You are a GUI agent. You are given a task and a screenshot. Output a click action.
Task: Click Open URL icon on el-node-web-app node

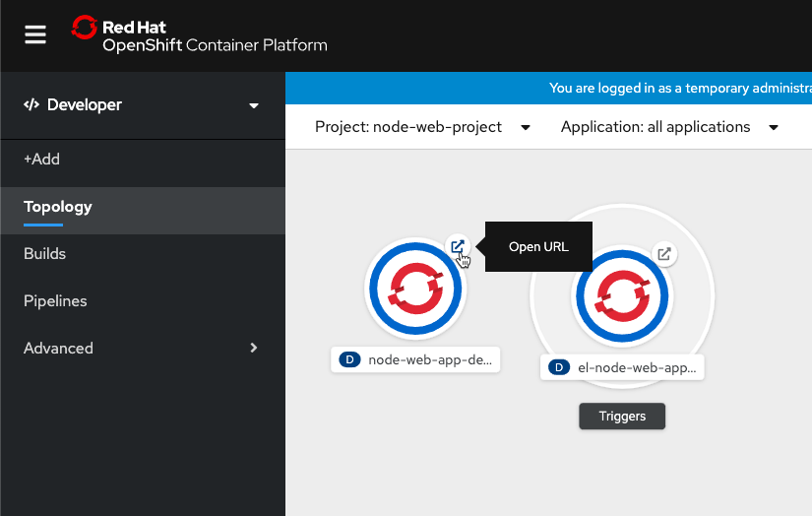click(x=664, y=254)
